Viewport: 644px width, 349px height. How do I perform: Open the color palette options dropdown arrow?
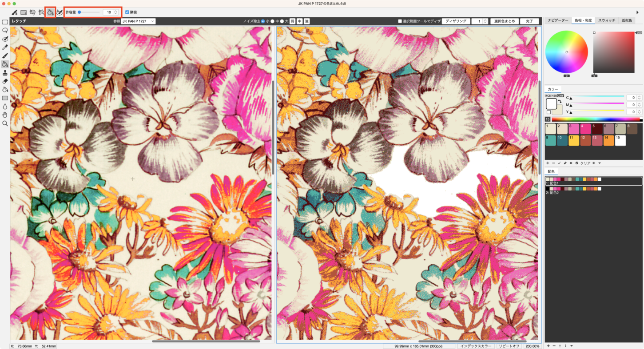point(600,163)
